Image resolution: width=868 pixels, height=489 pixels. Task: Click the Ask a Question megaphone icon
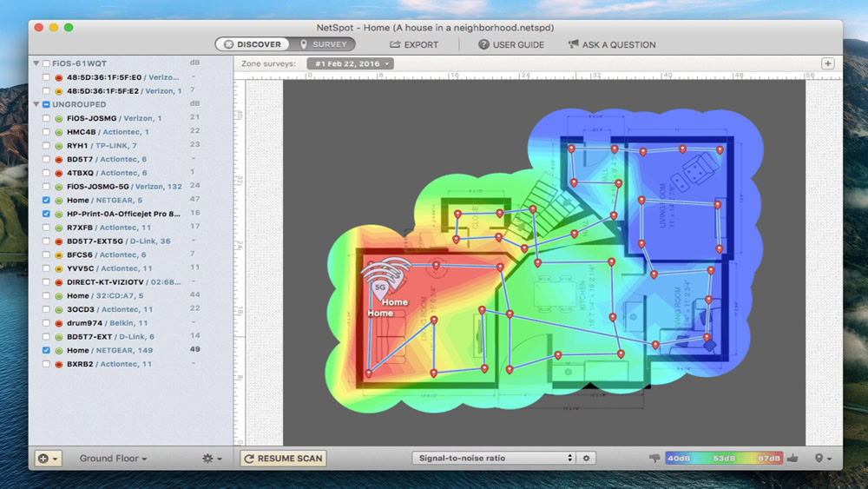click(x=573, y=44)
